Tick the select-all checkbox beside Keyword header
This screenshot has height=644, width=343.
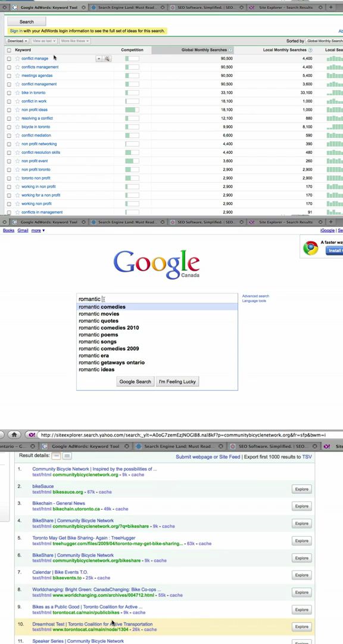click(9, 50)
